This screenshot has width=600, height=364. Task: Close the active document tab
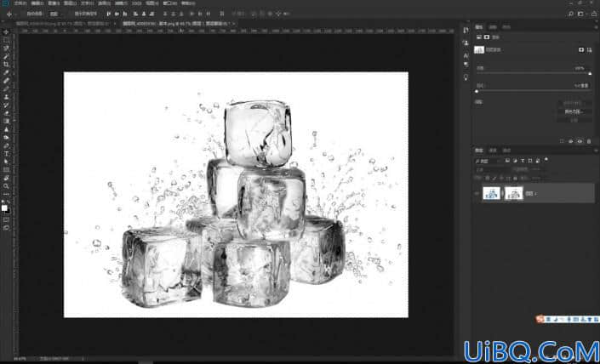pyautogui.click(x=234, y=24)
